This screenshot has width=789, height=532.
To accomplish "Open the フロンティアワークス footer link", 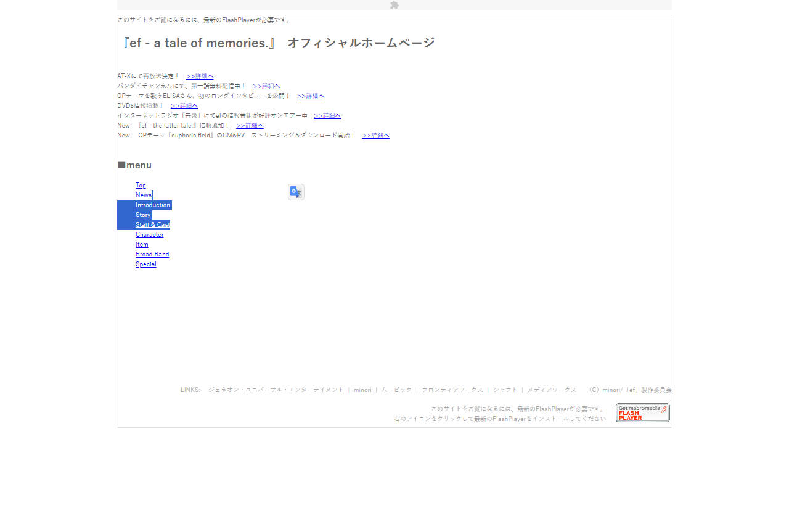I will (x=452, y=390).
